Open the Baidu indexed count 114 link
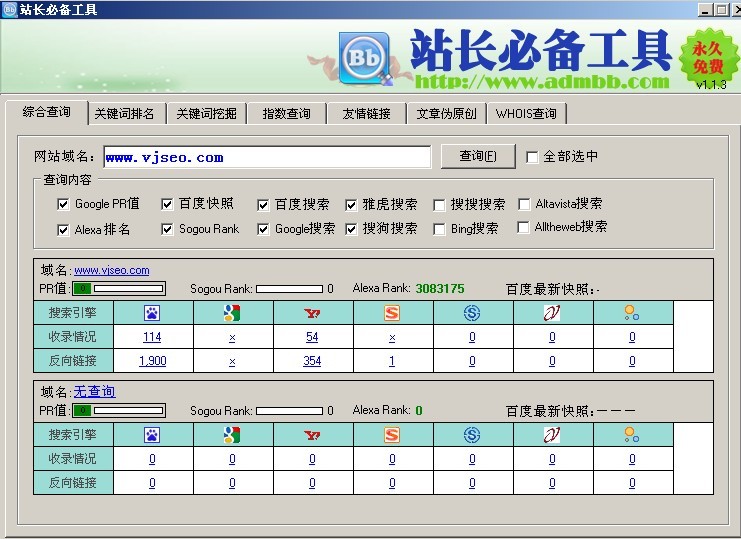The image size is (741, 539). click(152, 337)
